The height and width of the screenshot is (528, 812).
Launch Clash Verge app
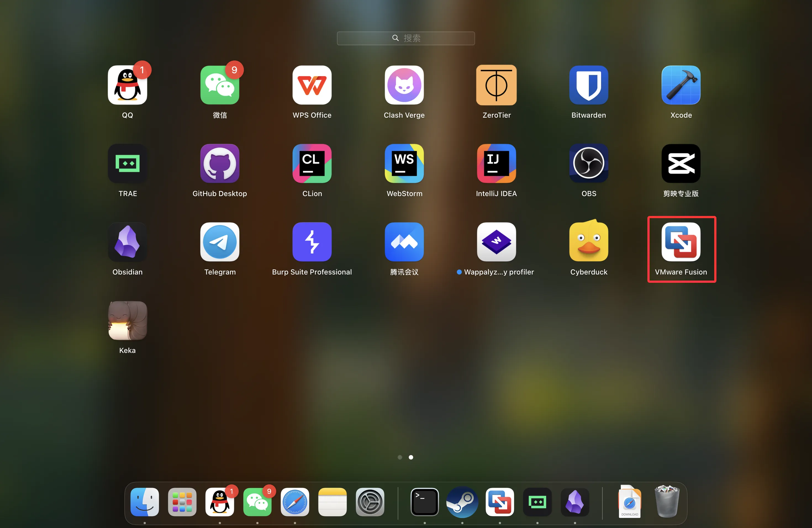pos(404,85)
